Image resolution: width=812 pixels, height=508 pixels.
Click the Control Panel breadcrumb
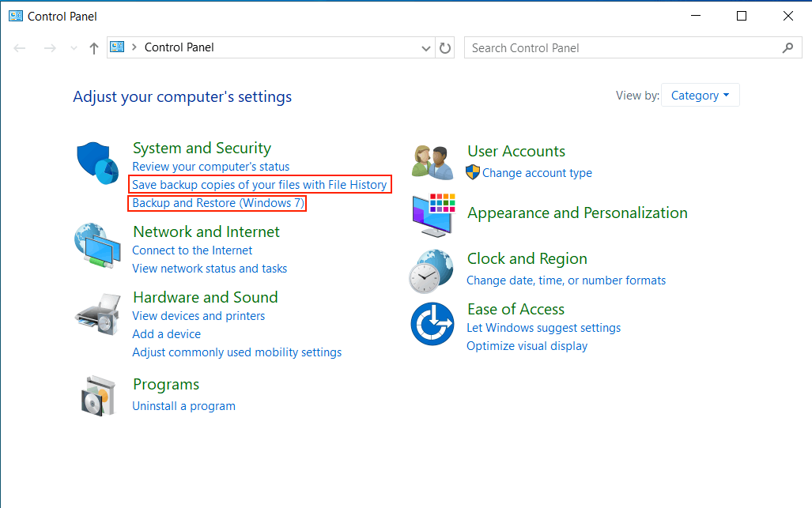coord(179,47)
